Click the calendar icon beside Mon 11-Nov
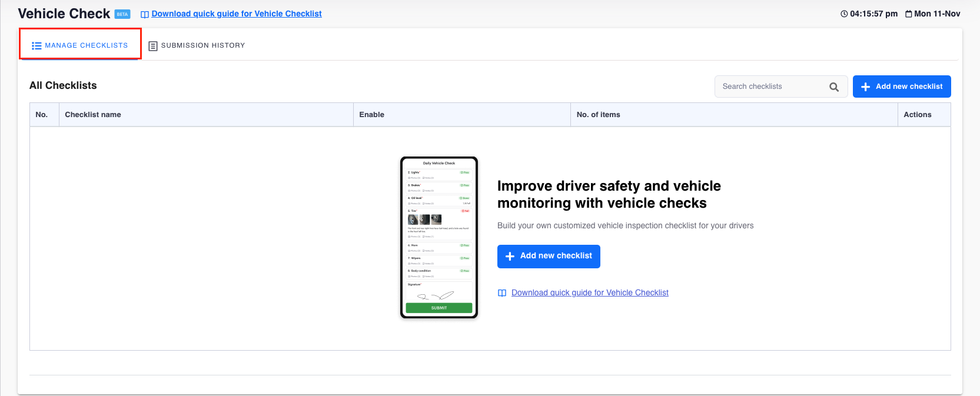The width and height of the screenshot is (980, 396). [909, 14]
